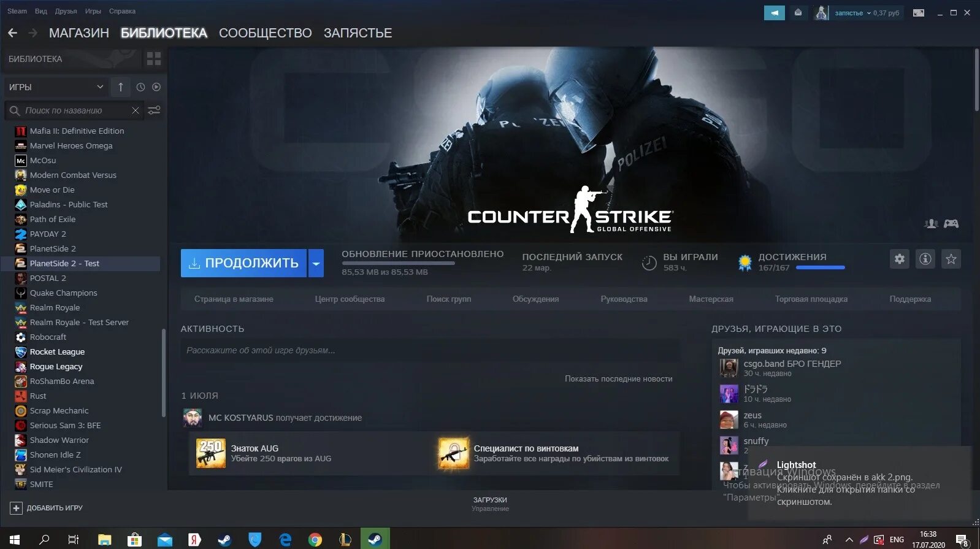Viewport: 980px width, 549px height.
Task: Open the Мастерская link
Action: tap(711, 299)
